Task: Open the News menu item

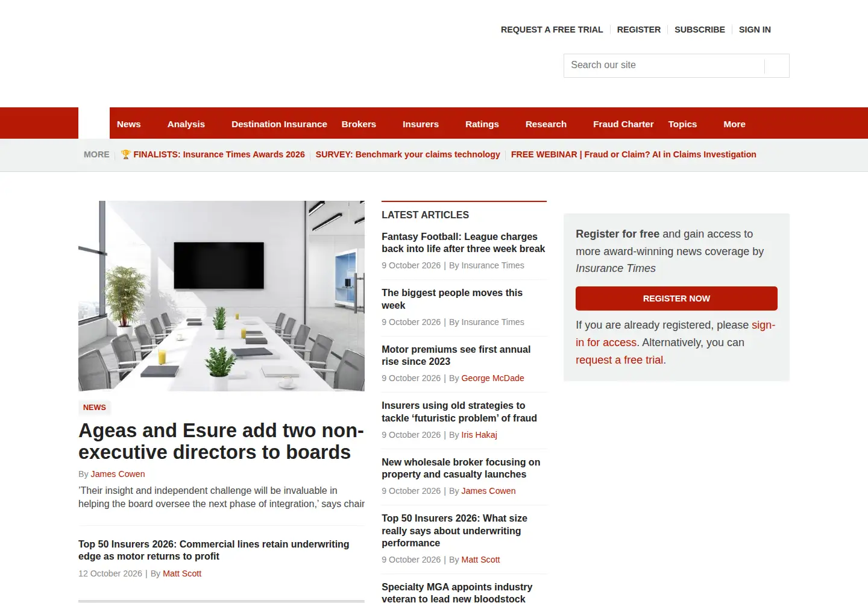Action: tap(129, 124)
